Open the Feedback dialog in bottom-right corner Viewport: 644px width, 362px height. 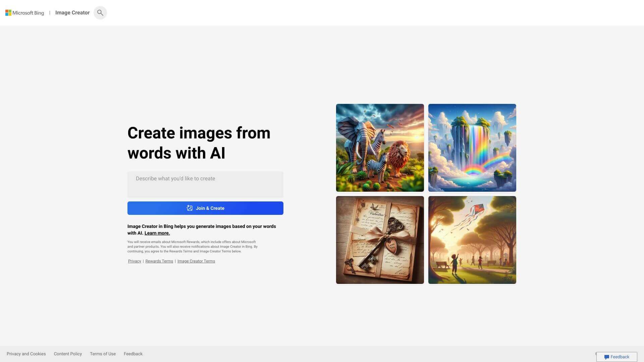click(x=616, y=357)
